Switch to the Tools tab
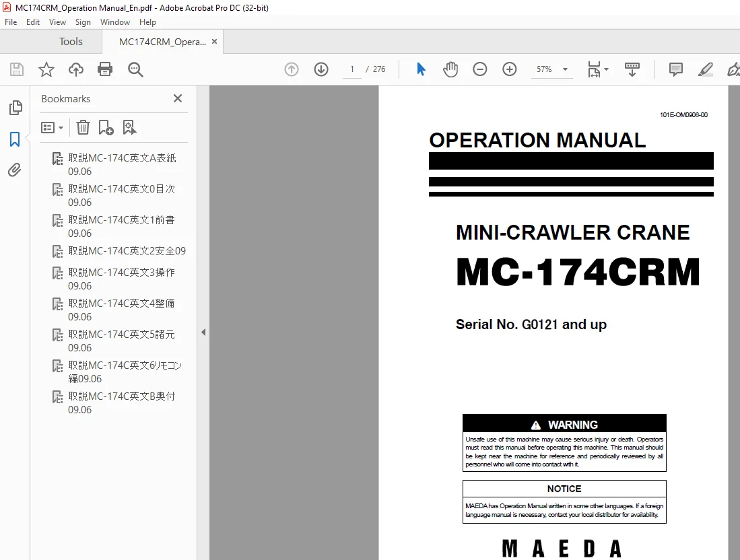 71,42
